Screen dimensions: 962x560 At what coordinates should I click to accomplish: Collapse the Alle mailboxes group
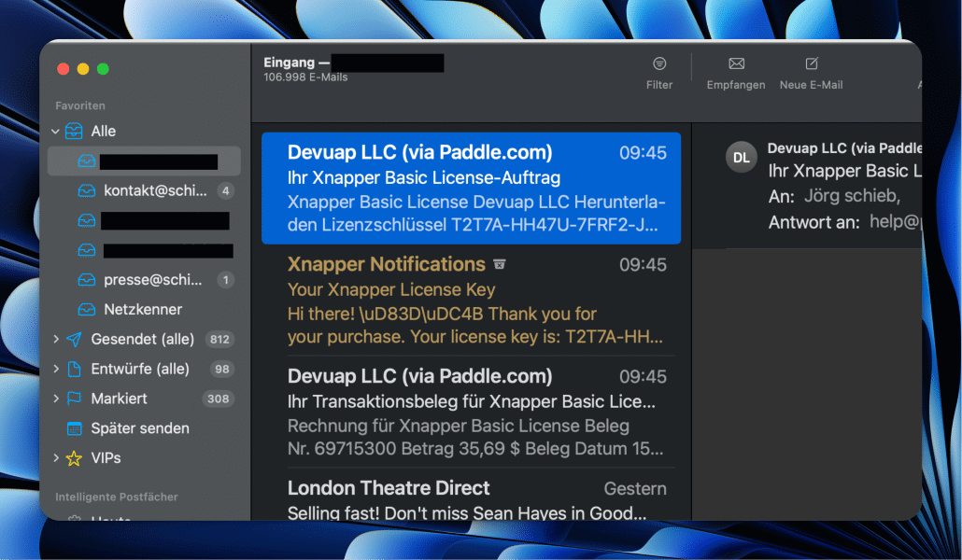55,132
